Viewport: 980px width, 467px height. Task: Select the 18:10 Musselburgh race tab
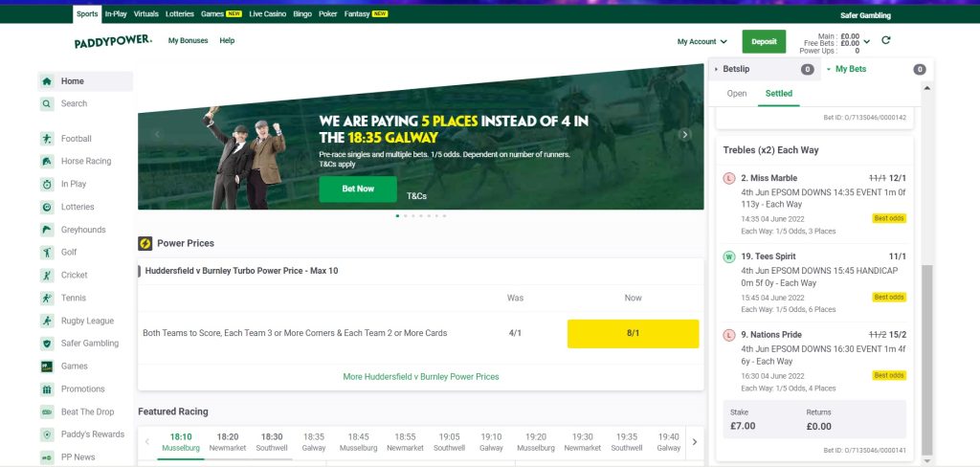[181, 443]
